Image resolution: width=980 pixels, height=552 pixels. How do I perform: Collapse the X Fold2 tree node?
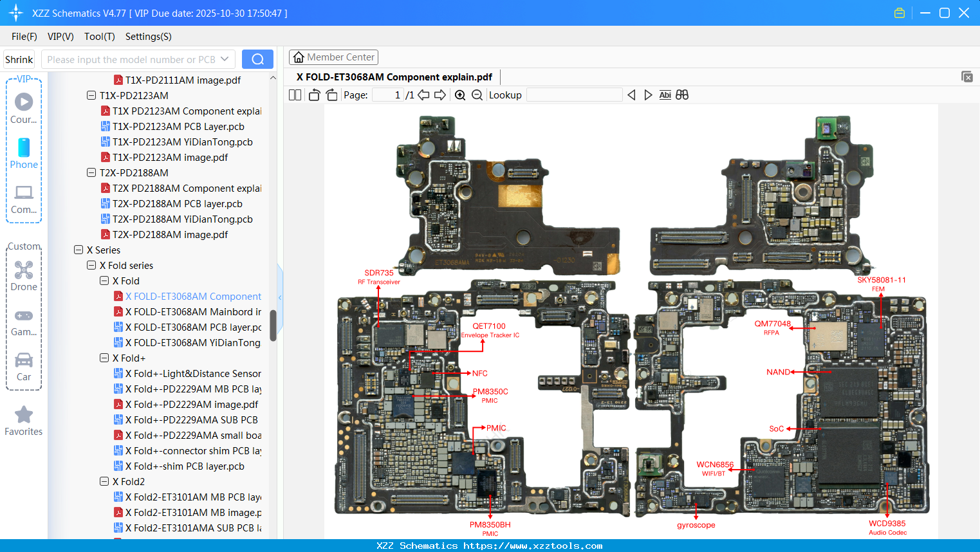click(104, 481)
